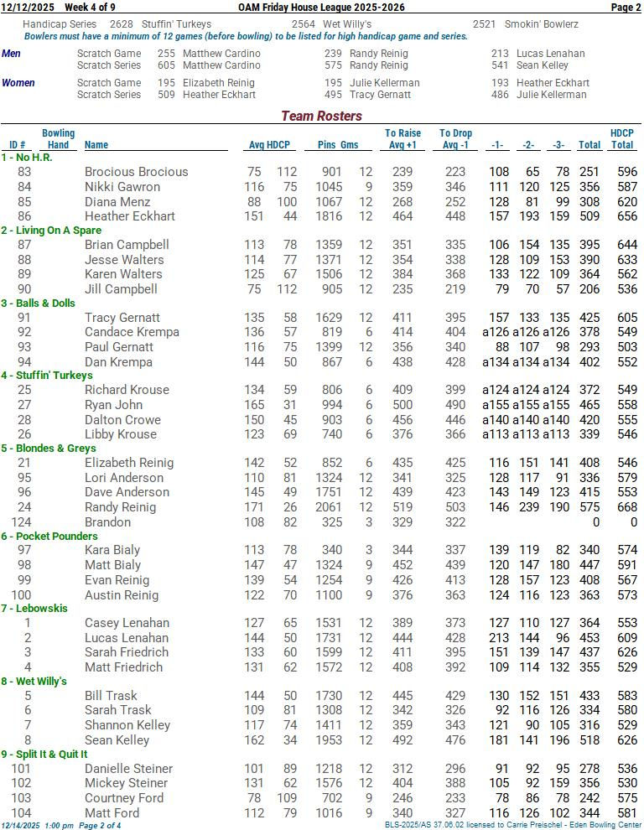Select the '5 - Blondes & Greys' team heading
Viewport: 644px width, 830px height.
[49, 449]
